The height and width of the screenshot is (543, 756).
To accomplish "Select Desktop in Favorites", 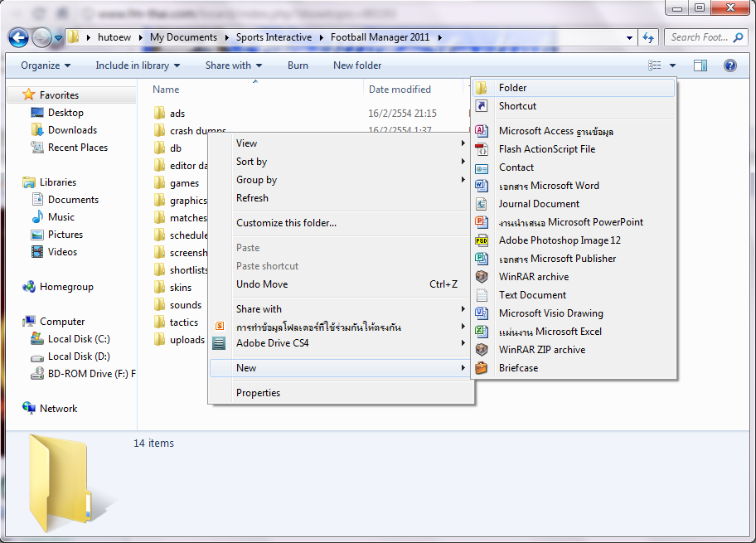I will point(65,113).
